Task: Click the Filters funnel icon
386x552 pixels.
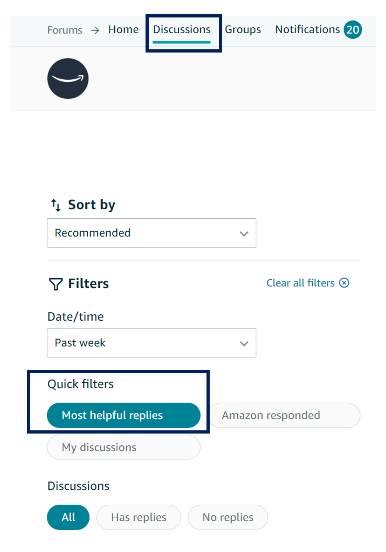Action: tap(56, 284)
